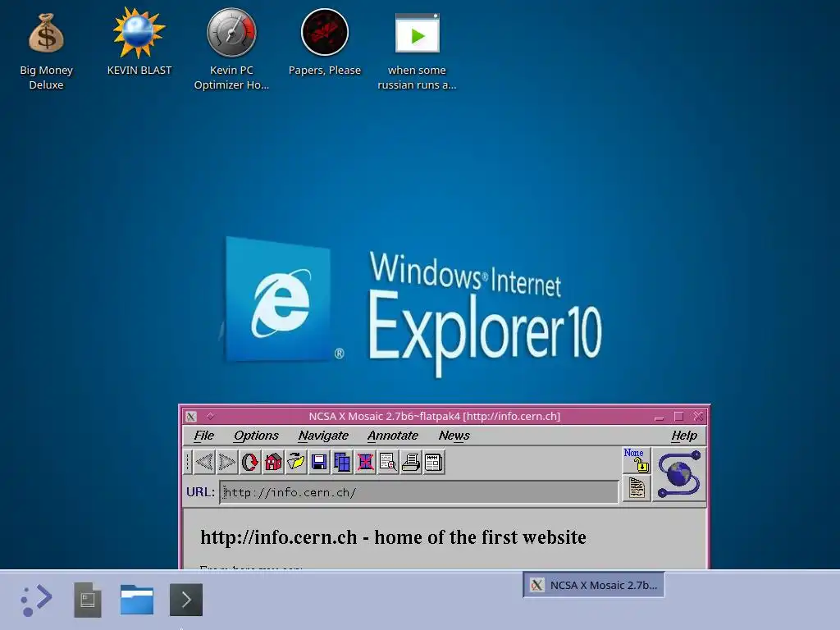Print the document via the printer icon

tap(411, 462)
